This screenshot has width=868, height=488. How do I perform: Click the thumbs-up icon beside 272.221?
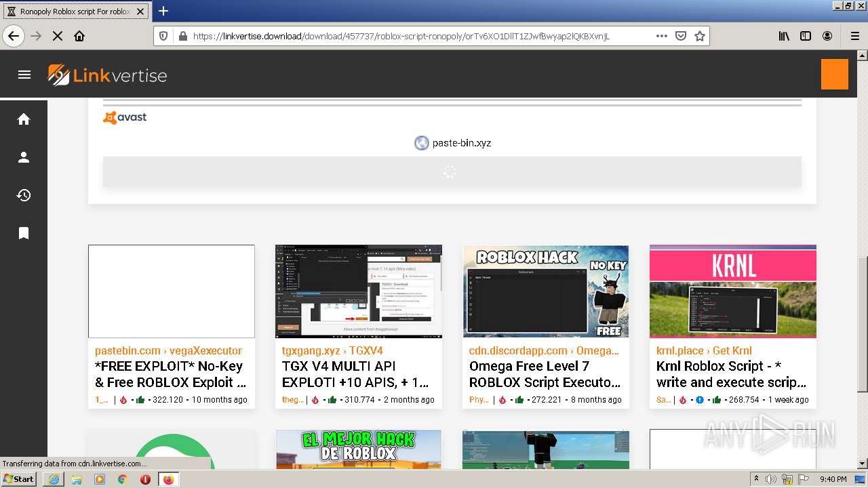click(x=519, y=400)
